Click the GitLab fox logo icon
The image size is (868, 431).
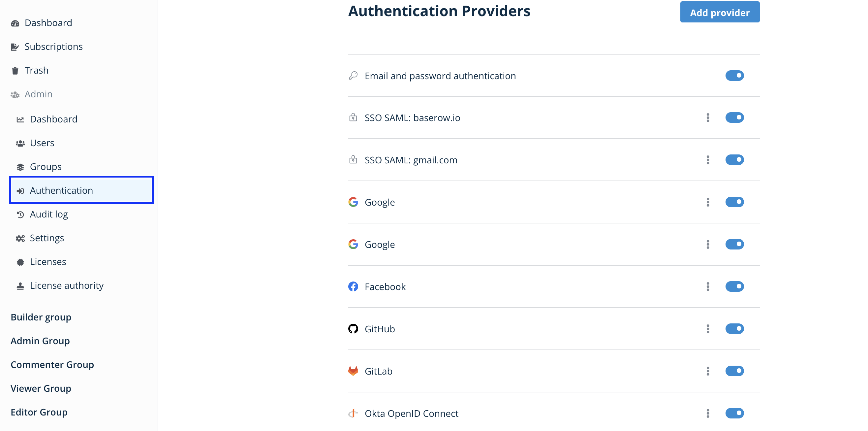coord(353,371)
